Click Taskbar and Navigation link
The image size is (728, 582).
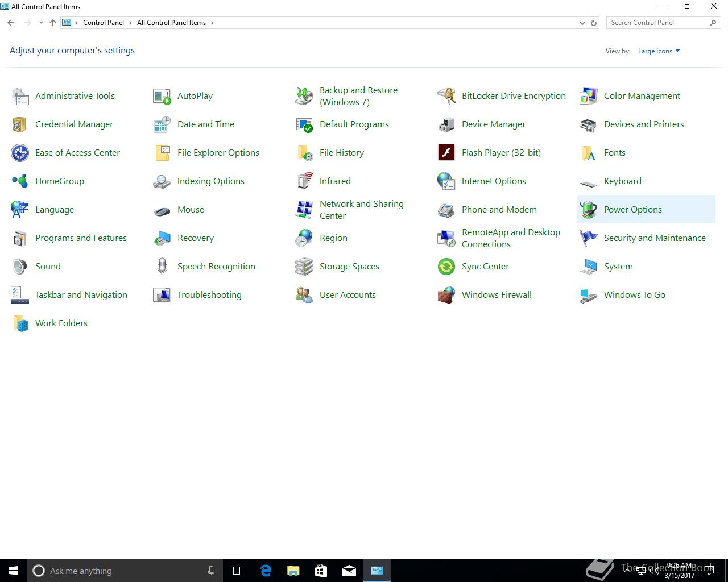(81, 295)
